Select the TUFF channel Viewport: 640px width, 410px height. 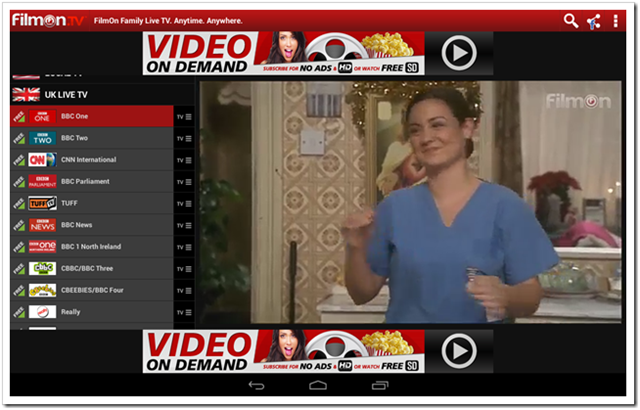click(x=92, y=203)
